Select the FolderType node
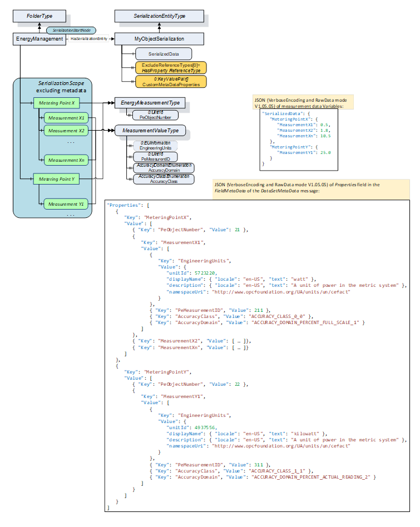Viewport: 420px width, 527px height. [x=39, y=17]
